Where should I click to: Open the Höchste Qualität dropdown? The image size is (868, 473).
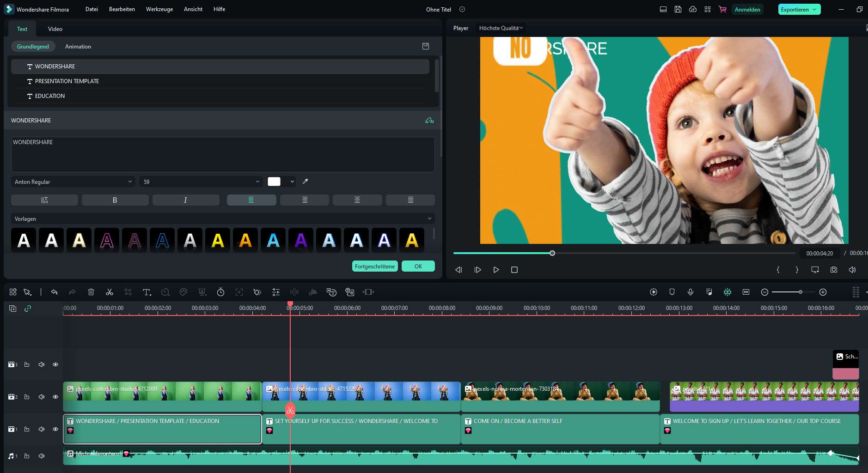pyautogui.click(x=501, y=28)
